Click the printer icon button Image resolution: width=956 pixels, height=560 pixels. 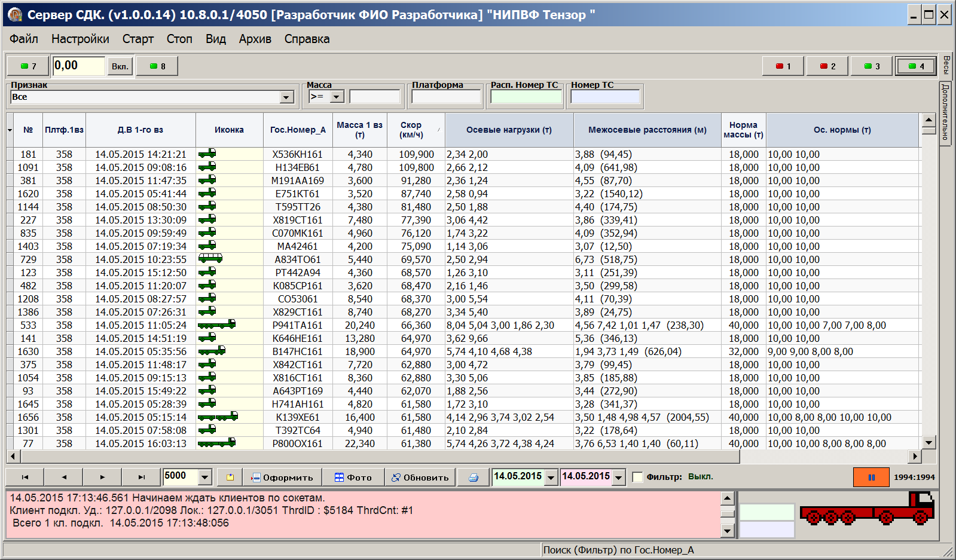(x=474, y=478)
